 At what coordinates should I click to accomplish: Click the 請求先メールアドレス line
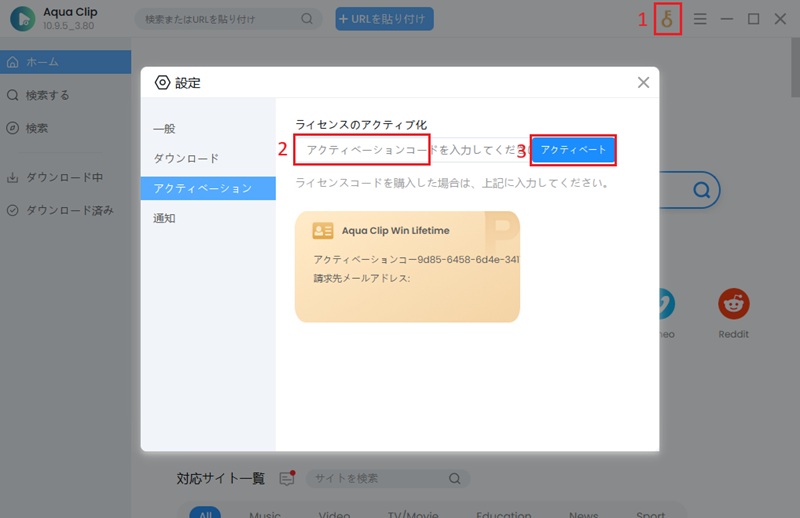click(x=362, y=278)
